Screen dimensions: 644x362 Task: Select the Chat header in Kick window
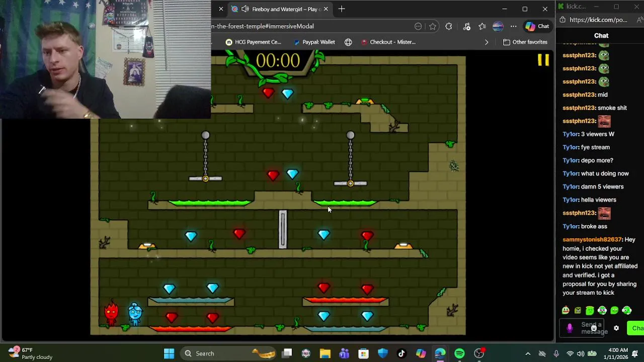point(601,36)
